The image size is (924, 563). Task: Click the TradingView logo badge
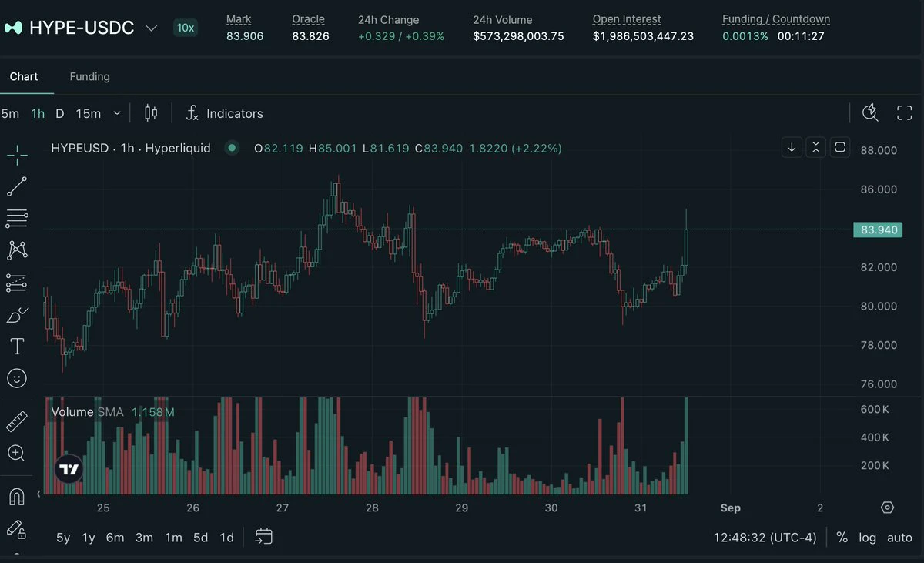click(69, 469)
